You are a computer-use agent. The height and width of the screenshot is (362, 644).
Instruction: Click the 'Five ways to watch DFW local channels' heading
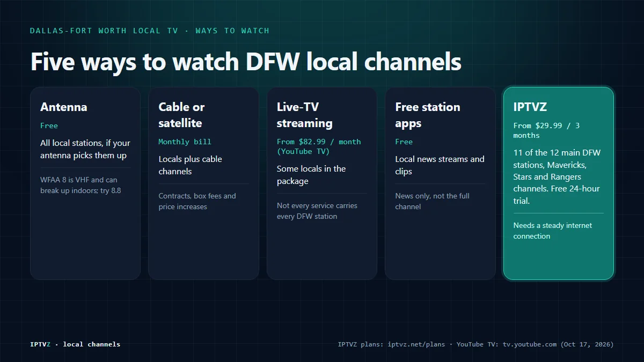pos(246,62)
